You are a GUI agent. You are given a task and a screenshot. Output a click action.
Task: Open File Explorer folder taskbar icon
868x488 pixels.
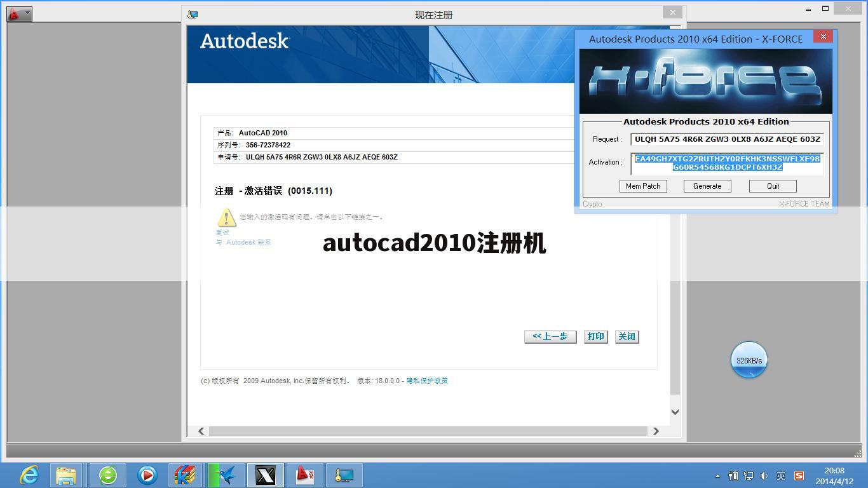click(x=65, y=475)
